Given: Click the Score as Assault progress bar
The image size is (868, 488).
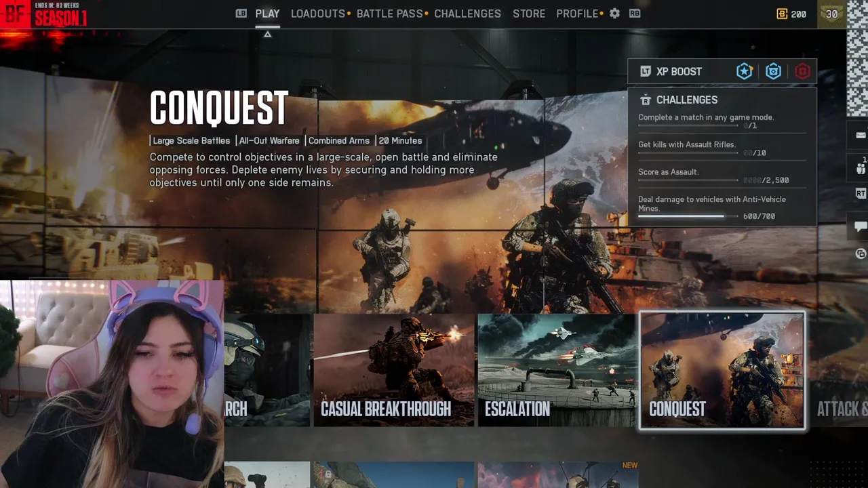Looking at the screenshot, I should (x=688, y=180).
